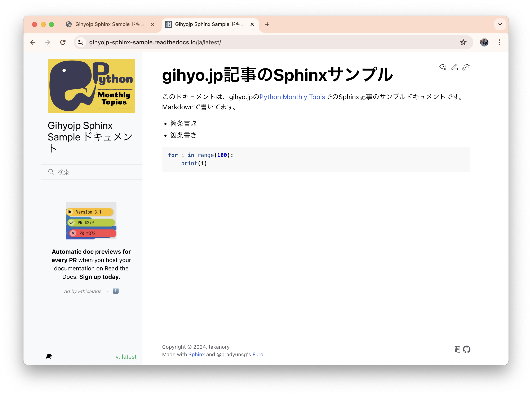
Task: Click the ad info icon near EthicalAds
Action: click(116, 291)
